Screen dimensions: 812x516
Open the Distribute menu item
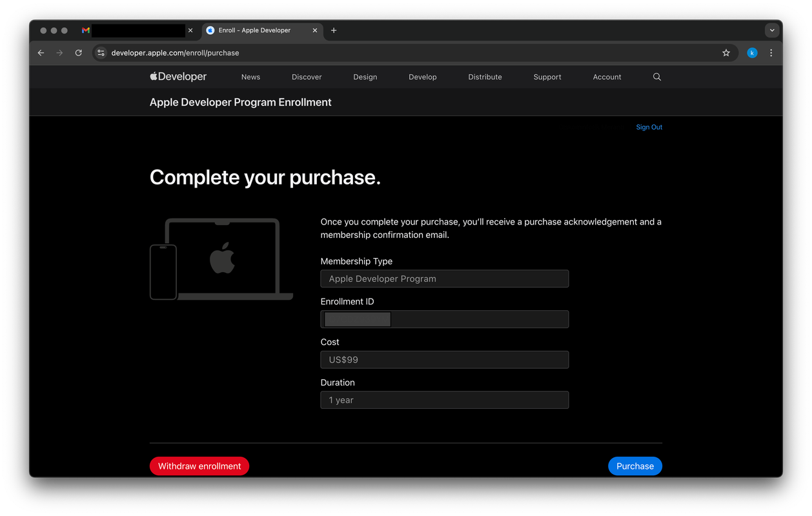click(x=485, y=77)
